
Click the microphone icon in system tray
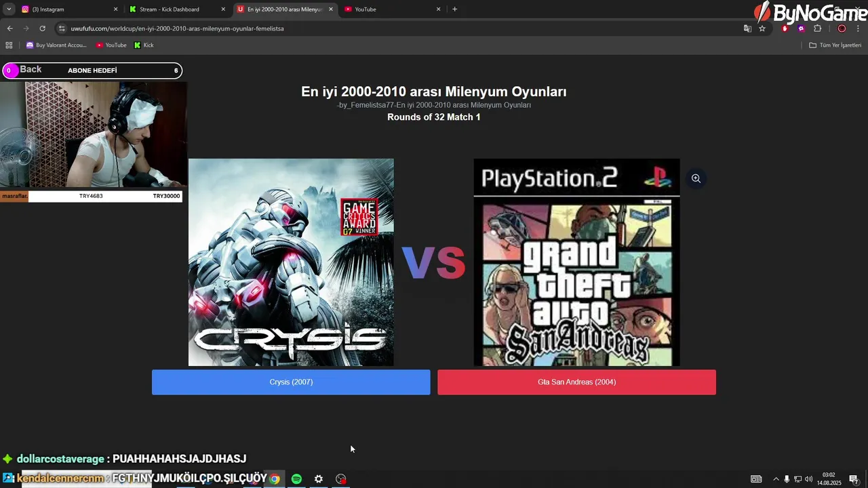click(x=787, y=479)
